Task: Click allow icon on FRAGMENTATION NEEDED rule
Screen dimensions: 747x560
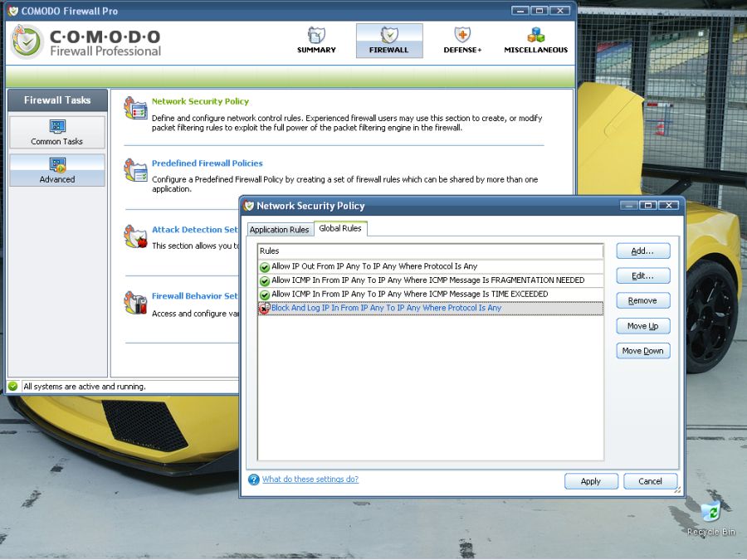Action: [265, 281]
